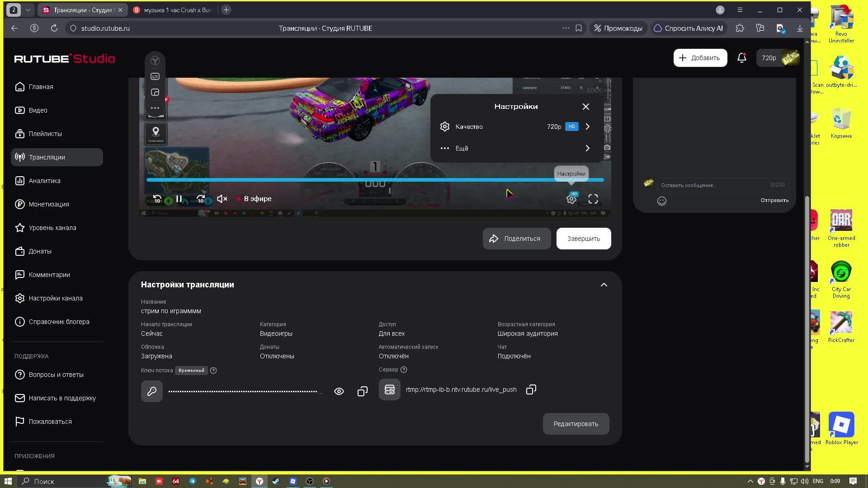The image size is (868, 488).
Task: Open Корзина recycle bin on desktop
Action: (841, 123)
